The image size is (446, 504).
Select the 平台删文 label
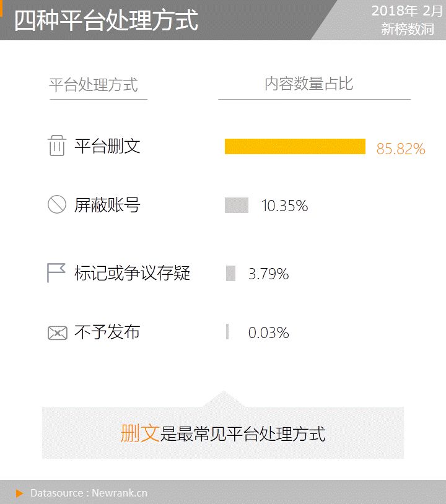point(107,146)
